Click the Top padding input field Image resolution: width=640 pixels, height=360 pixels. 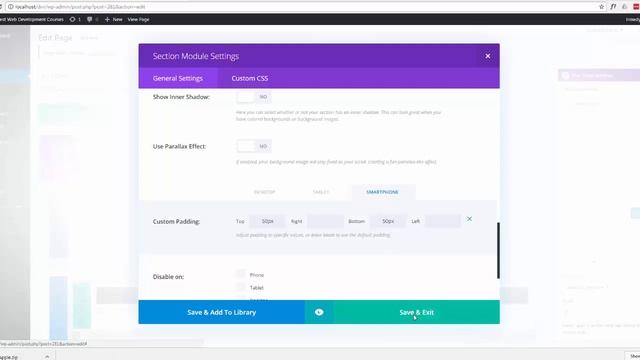[267, 221]
